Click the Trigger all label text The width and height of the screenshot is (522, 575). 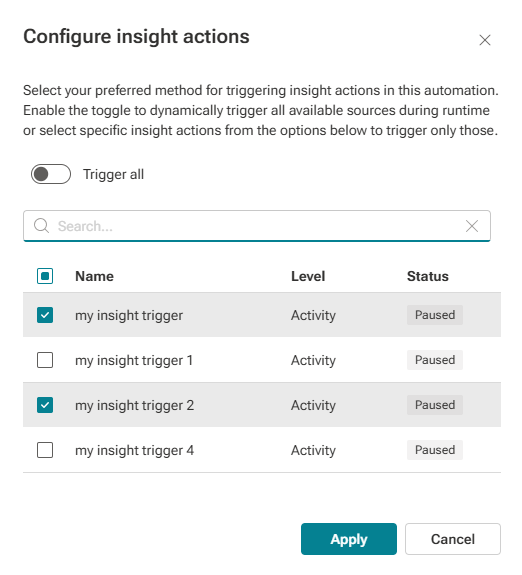tap(113, 174)
